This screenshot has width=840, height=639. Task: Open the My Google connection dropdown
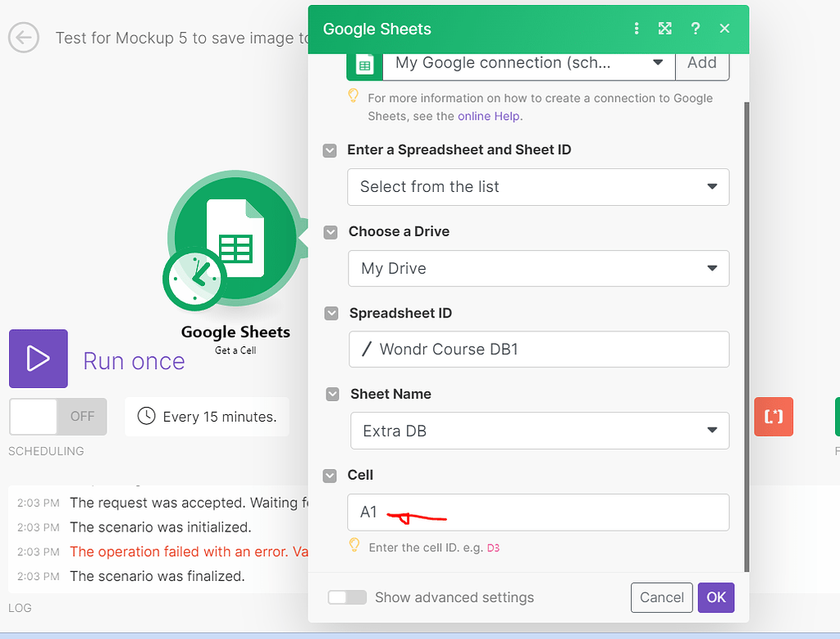[528, 62]
